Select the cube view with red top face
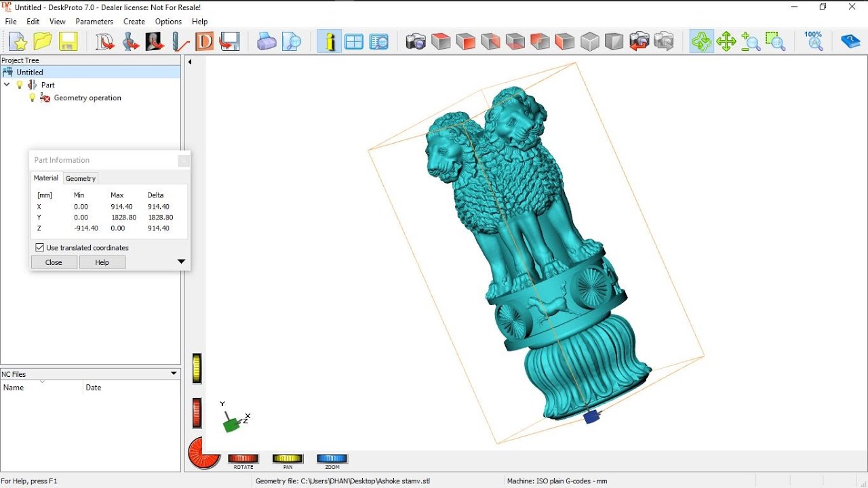Screen dimensions: 868x488 (x=441, y=42)
